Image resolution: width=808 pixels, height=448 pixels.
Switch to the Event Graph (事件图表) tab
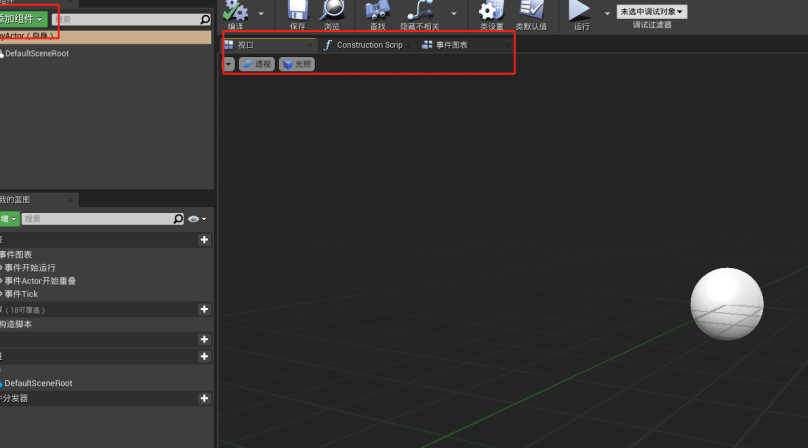pos(444,45)
